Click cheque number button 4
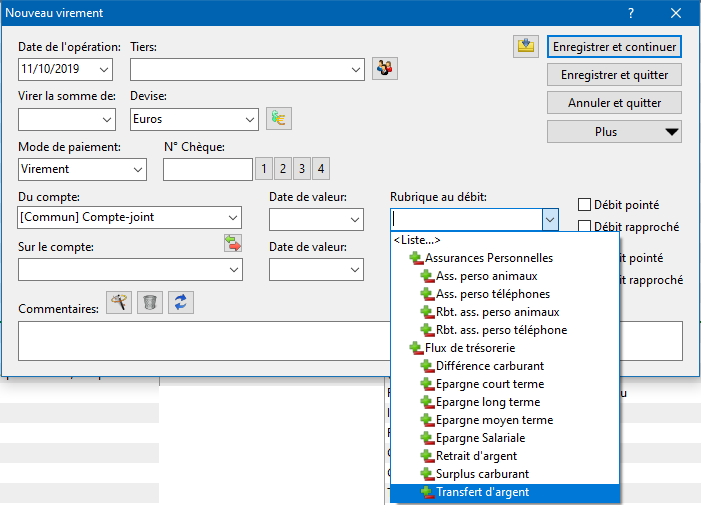701x505 pixels. point(321,168)
